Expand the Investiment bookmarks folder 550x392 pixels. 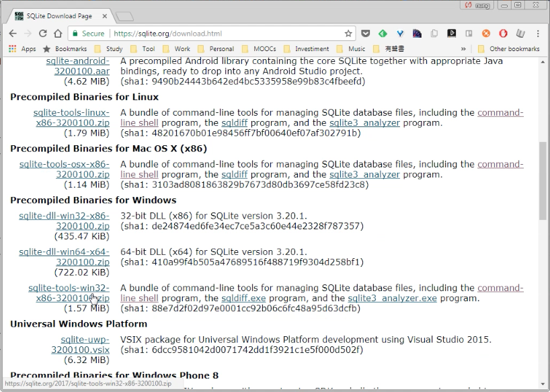pyautogui.click(x=307, y=48)
